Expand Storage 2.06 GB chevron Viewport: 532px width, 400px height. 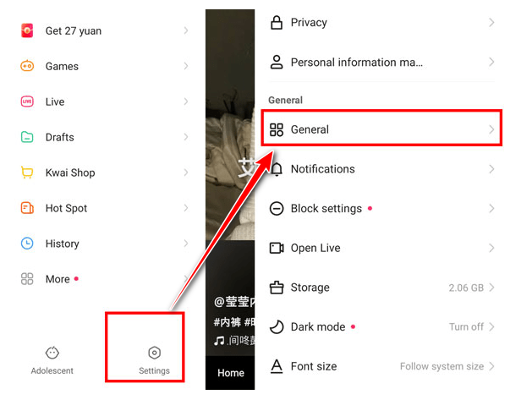pyautogui.click(x=491, y=288)
